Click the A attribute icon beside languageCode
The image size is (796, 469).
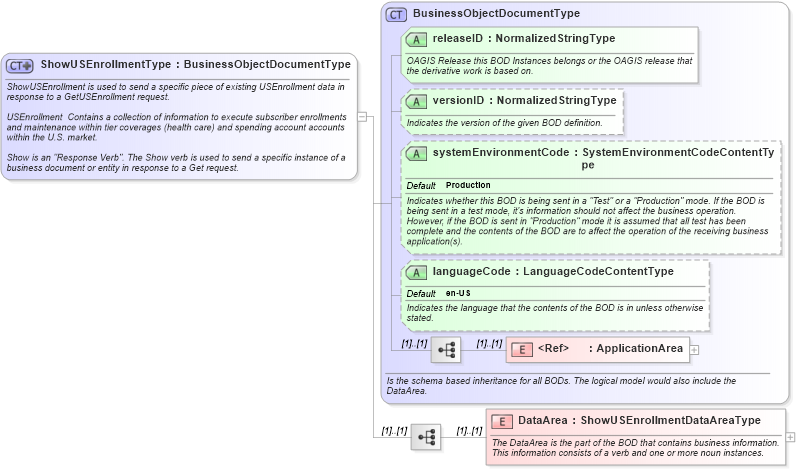point(416,273)
